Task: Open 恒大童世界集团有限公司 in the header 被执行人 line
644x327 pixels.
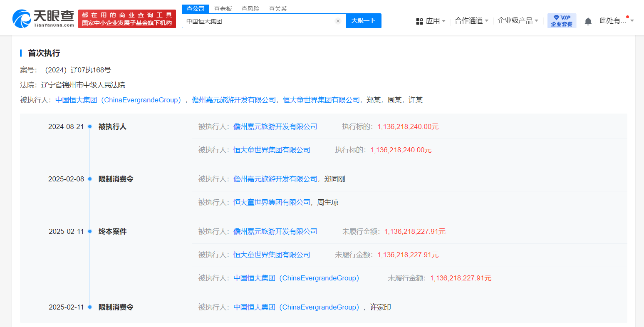Action: pyautogui.click(x=321, y=100)
